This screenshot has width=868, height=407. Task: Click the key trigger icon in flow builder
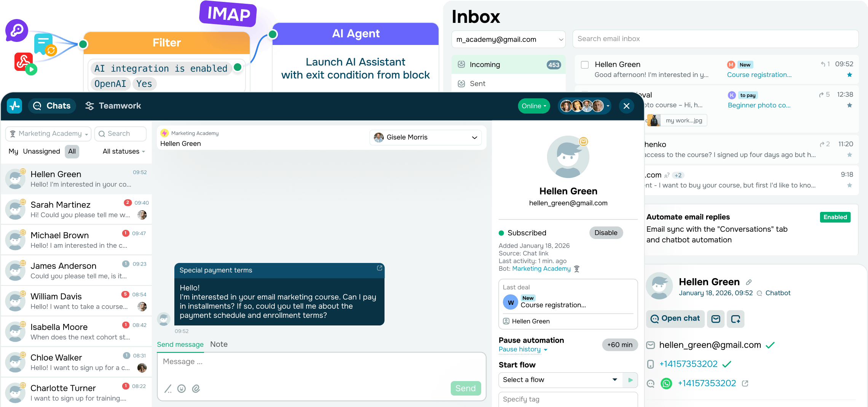tap(17, 30)
